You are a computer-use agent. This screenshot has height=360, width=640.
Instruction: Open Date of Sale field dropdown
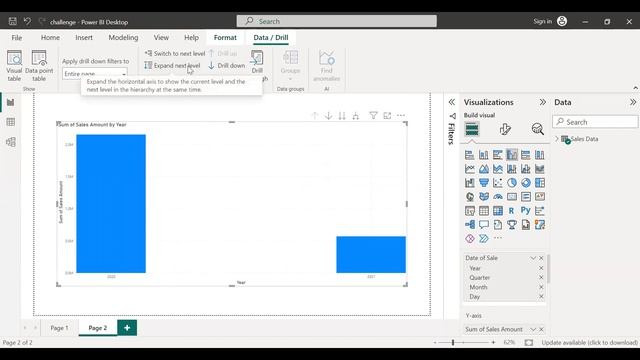pyautogui.click(x=533, y=258)
